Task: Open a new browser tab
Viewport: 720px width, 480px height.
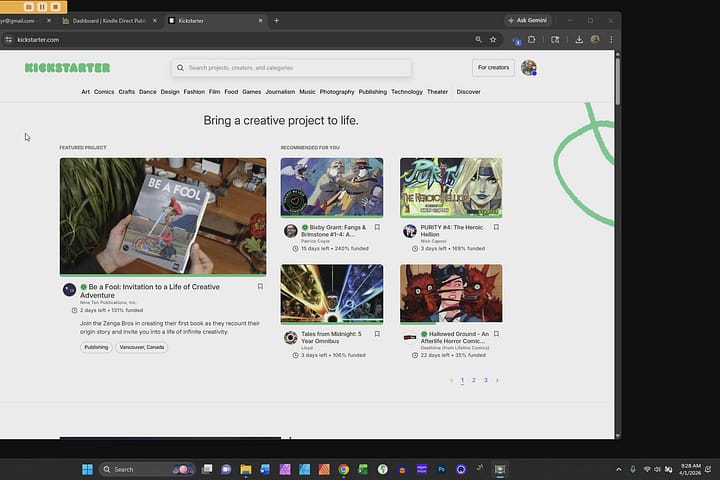Action: pos(276,20)
